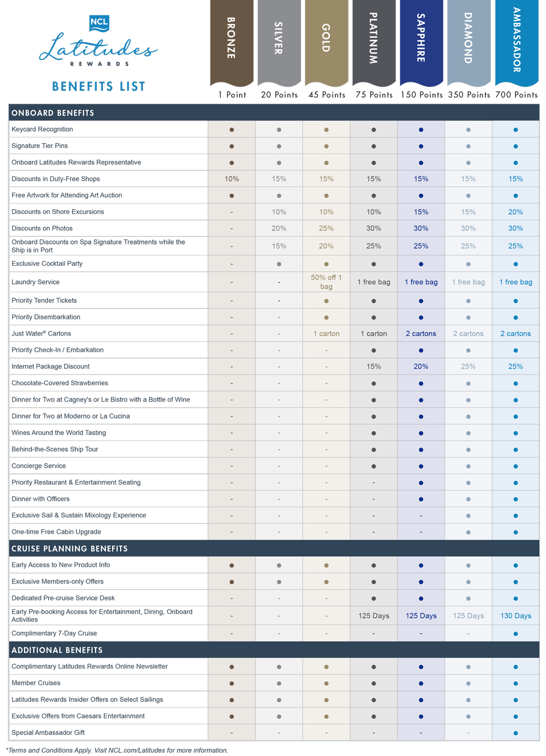Select the 1 Point label under Bronze

coord(232,94)
